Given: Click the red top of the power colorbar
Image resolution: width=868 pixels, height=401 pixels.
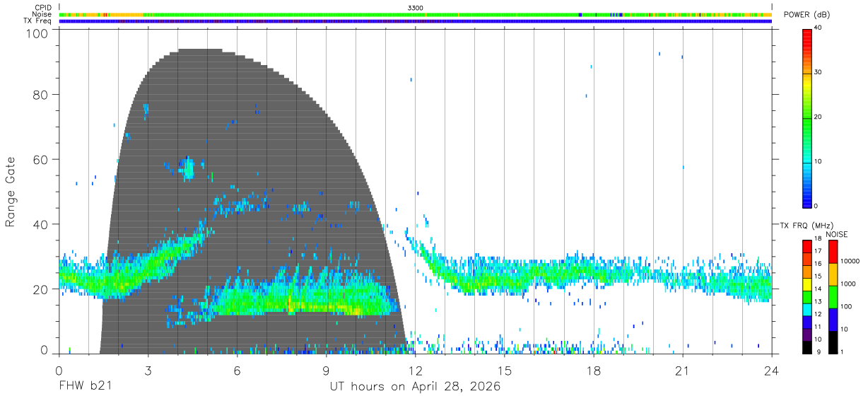Looking at the screenshot, I should pos(807,35).
